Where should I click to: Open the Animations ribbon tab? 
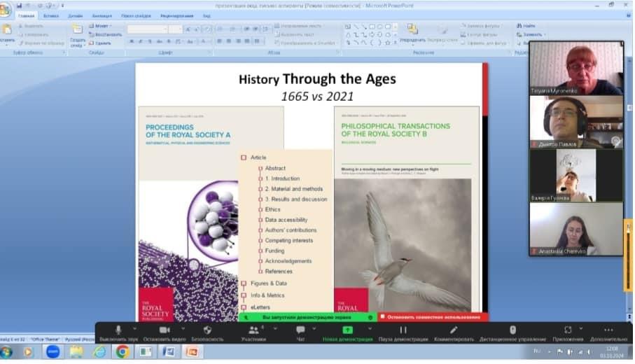102,16
